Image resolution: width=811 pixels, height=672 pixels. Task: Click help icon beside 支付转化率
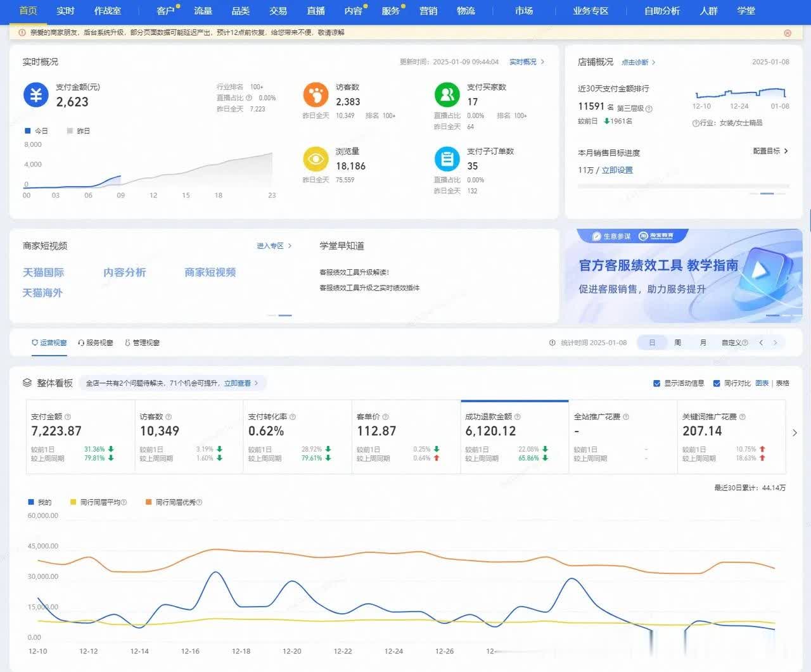click(x=293, y=417)
